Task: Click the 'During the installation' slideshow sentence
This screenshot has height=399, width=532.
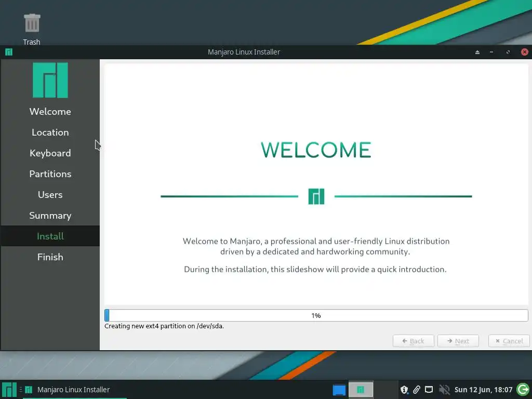Action: point(315,270)
